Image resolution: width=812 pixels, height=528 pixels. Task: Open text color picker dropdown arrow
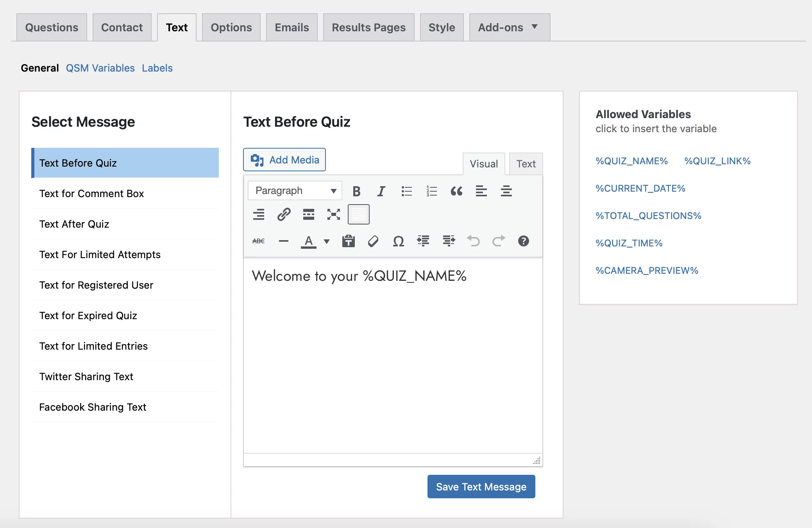coord(327,241)
